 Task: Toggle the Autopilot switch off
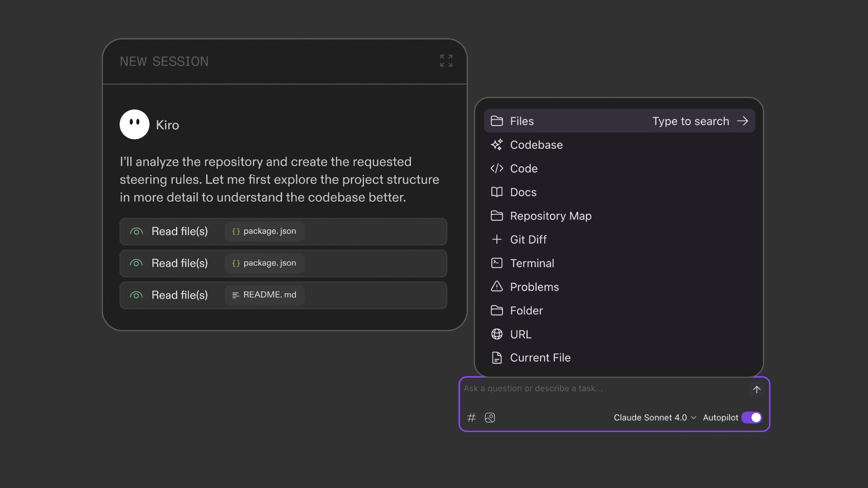752,418
